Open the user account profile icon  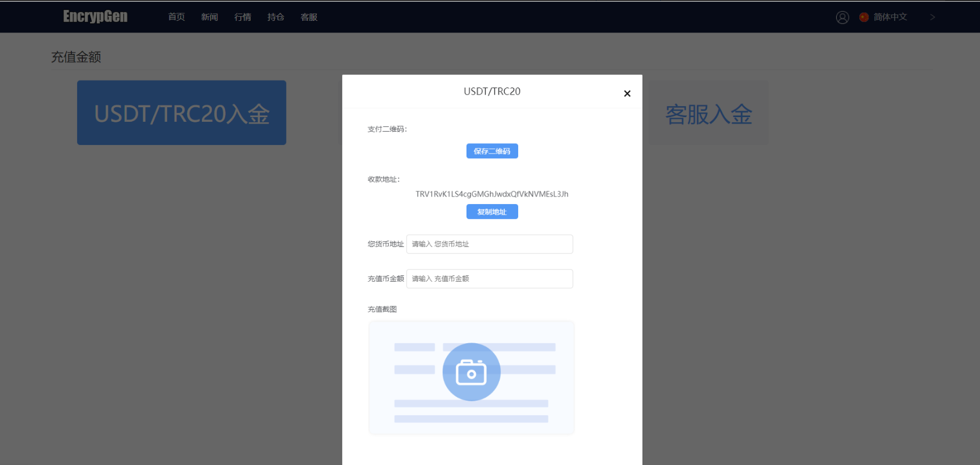tap(842, 17)
